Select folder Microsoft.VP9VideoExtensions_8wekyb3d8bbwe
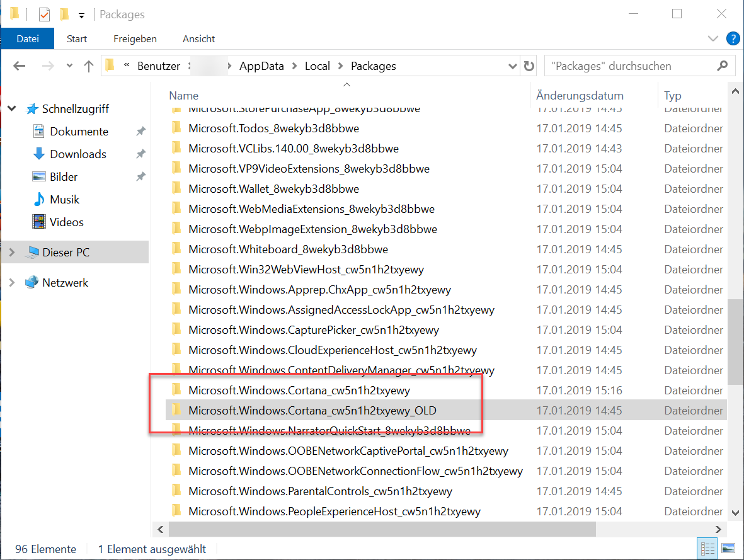The width and height of the screenshot is (744, 560). (x=309, y=169)
